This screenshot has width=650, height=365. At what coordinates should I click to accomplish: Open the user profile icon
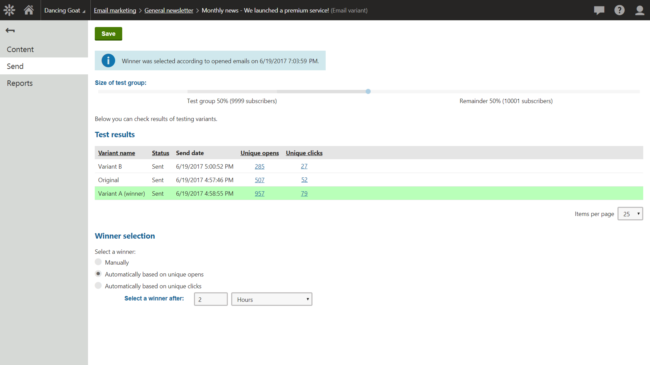tap(640, 10)
